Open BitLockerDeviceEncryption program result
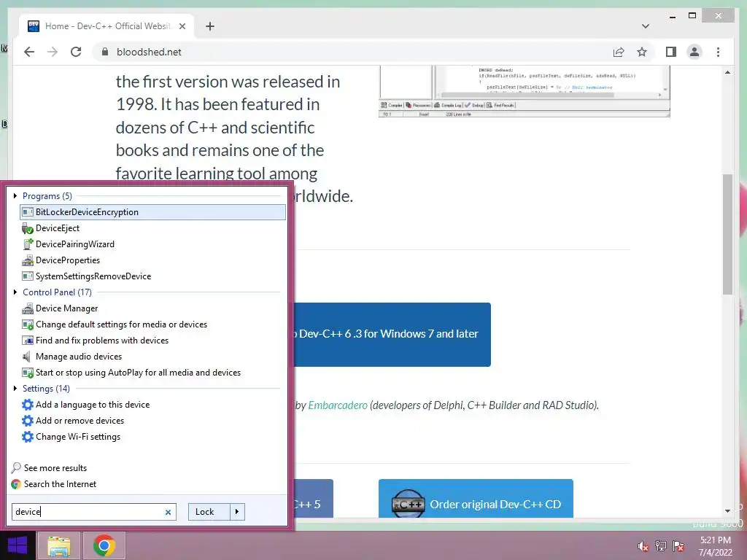Viewport: 747px width, 560px height. click(x=153, y=212)
